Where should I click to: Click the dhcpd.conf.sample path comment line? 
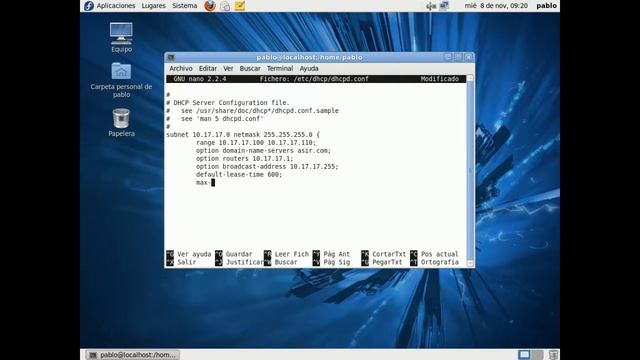tap(252, 111)
